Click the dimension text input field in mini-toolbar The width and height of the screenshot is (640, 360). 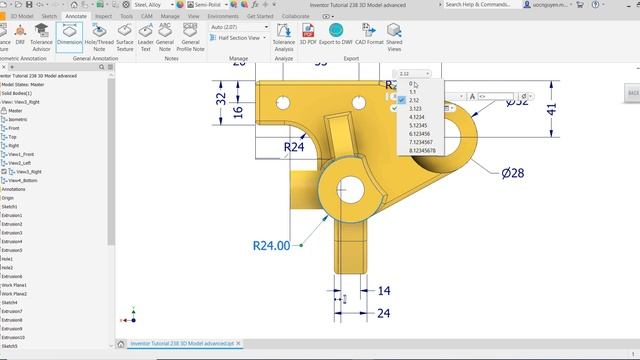[x=496, y=96]
